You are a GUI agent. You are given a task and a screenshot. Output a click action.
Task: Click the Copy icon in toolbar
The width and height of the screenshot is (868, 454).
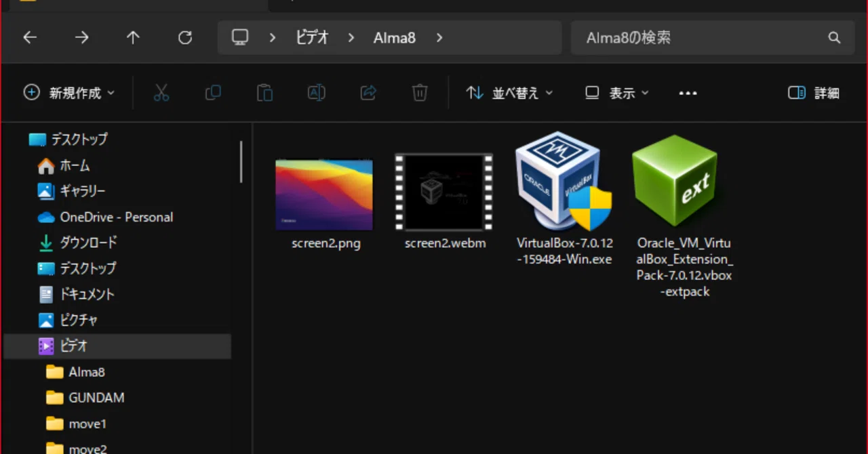(213, 93)
